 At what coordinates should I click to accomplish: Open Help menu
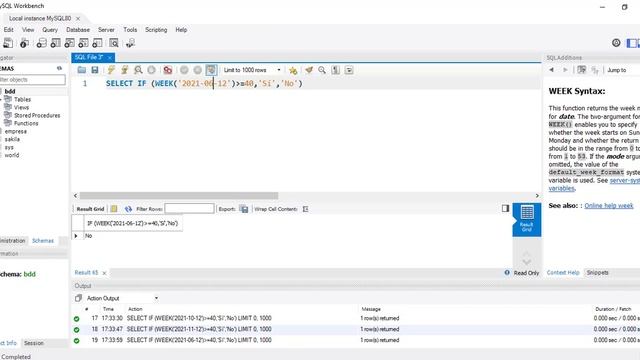click(x=181, y=30)
